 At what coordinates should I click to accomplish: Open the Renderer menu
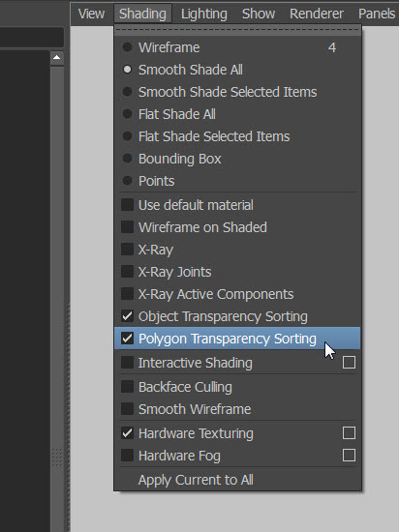pyautogui.click(x=317, y=14)
